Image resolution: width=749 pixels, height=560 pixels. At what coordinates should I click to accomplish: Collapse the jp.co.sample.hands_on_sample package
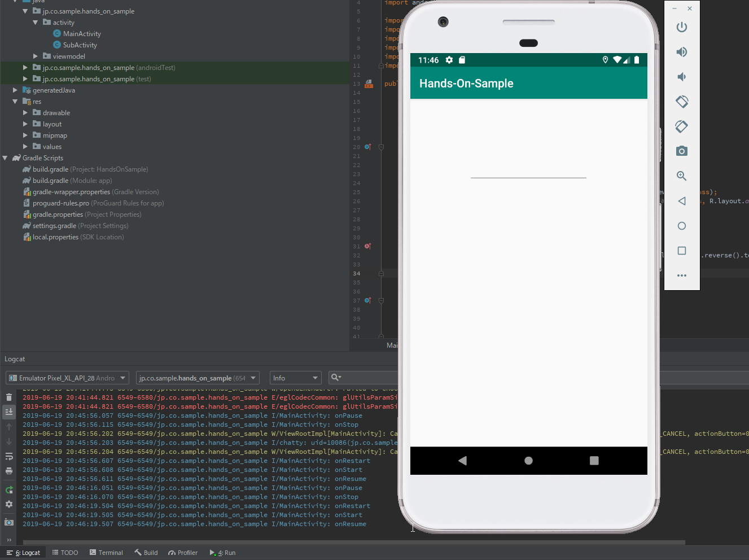tap(25, 11)
